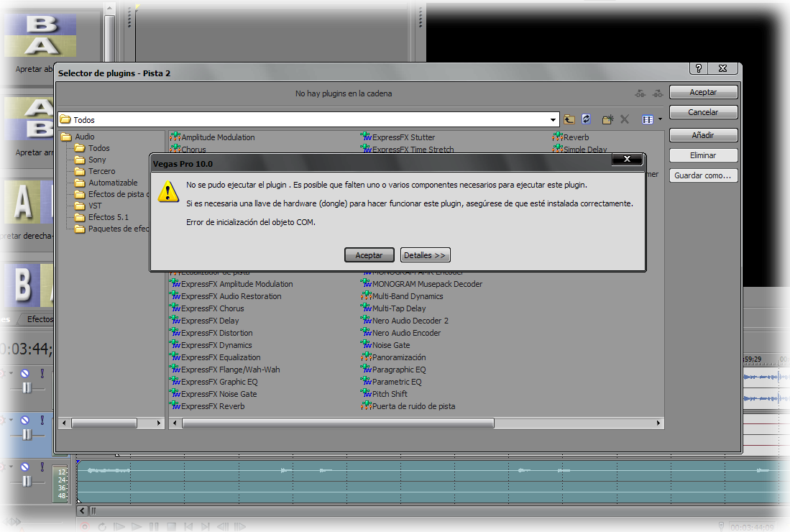Click the Eliminar button
This screenshot has width=790, height=532.
703,155
